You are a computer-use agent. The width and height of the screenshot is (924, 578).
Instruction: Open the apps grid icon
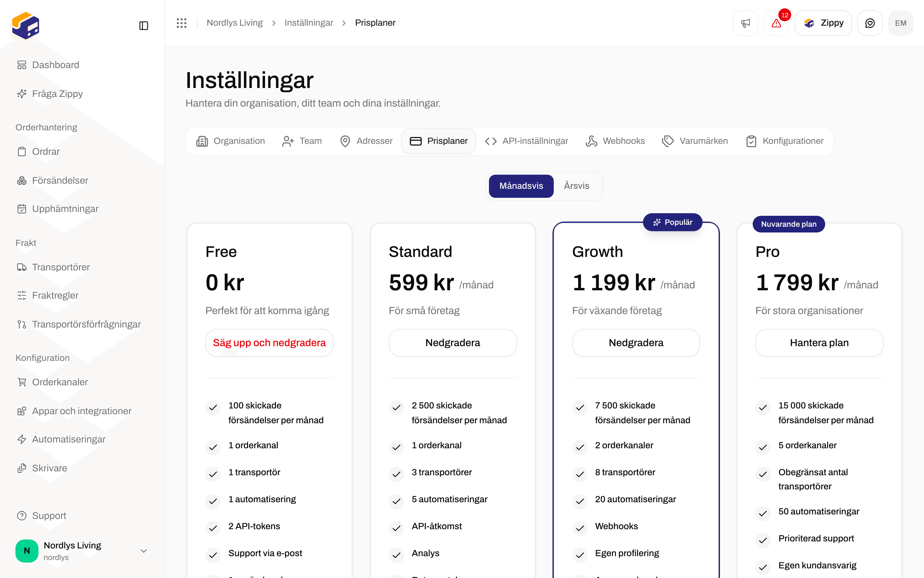(x=181, y=23)
